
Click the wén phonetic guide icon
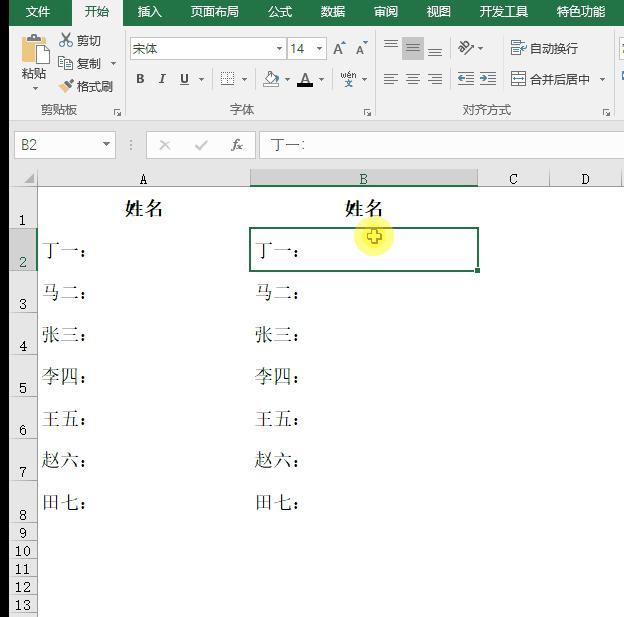[x=349, y=79]
